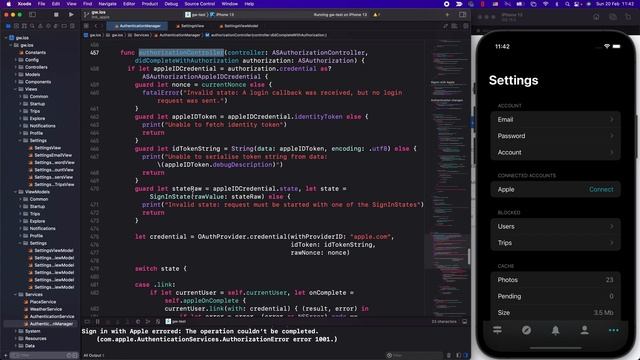The width and height of the screenshot is (640, 360).
Task: Stop the running app in Xcode toolbar
Action: tap(56, 14)
